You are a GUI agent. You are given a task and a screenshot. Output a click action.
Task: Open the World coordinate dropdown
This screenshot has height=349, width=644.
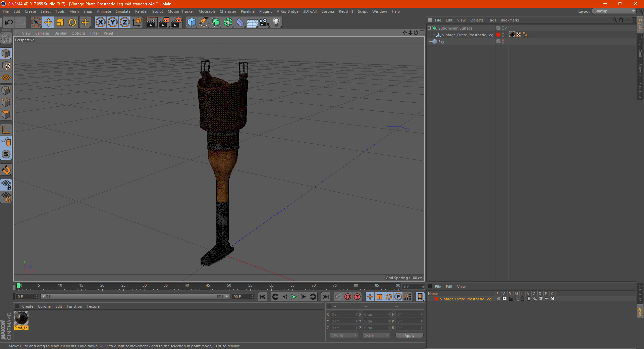[x=344, y=335]
